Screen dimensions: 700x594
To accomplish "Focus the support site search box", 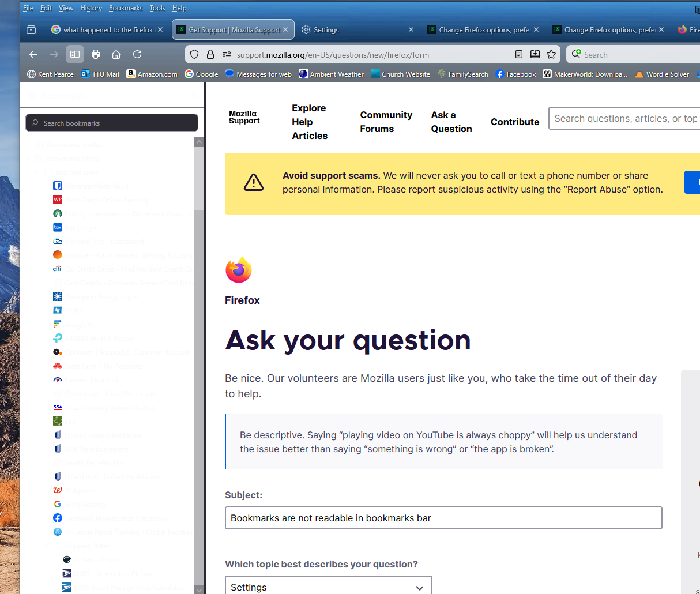I will (624, 118).
